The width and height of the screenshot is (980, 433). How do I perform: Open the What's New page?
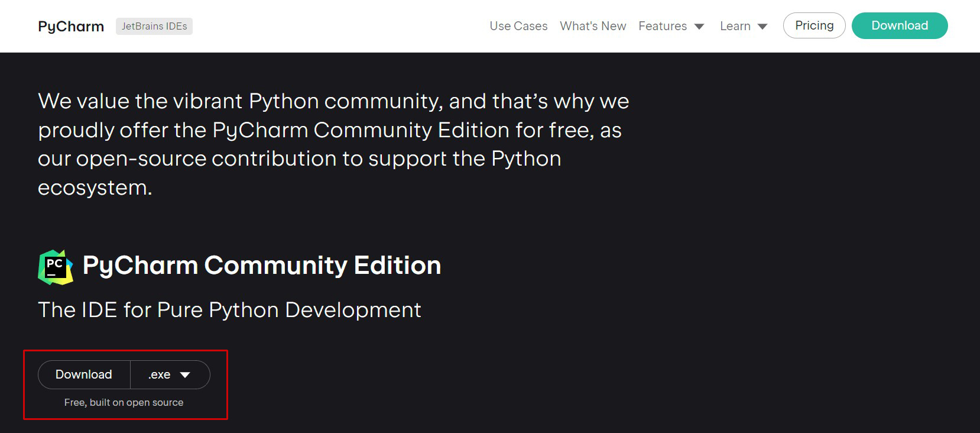point(593,27)
